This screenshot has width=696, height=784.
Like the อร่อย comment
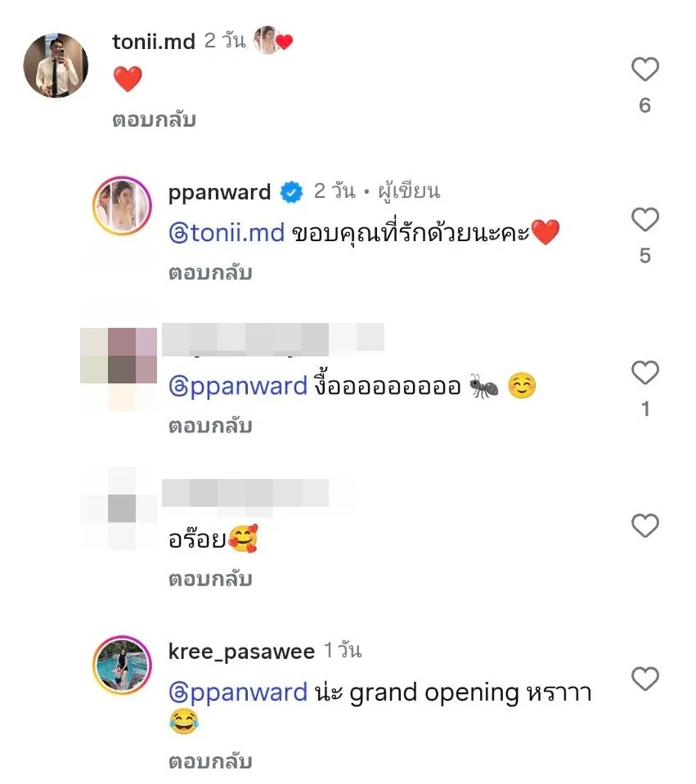(645, 526)
